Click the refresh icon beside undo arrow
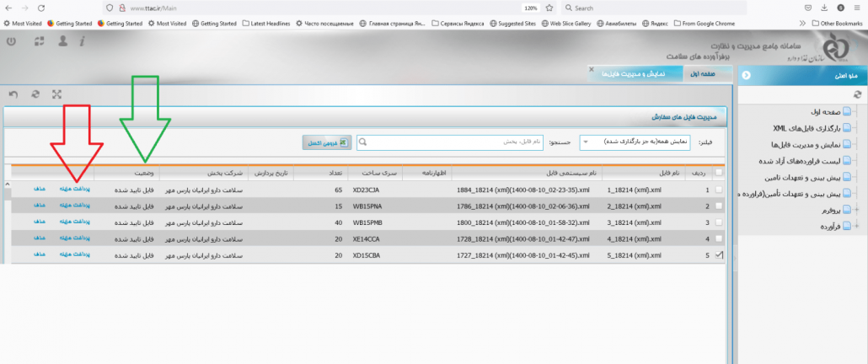The height and width of the screenshot is (364, 868). click(35, 94)
